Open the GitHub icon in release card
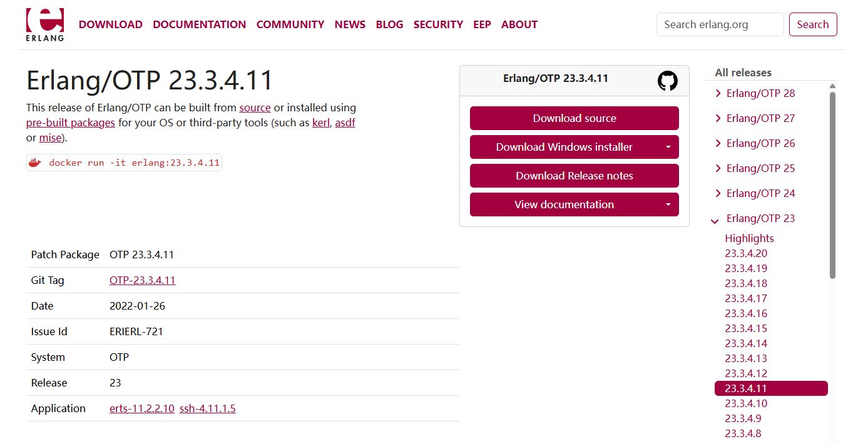Viewport: 868px width, 444px height. [x=668, y=81]
